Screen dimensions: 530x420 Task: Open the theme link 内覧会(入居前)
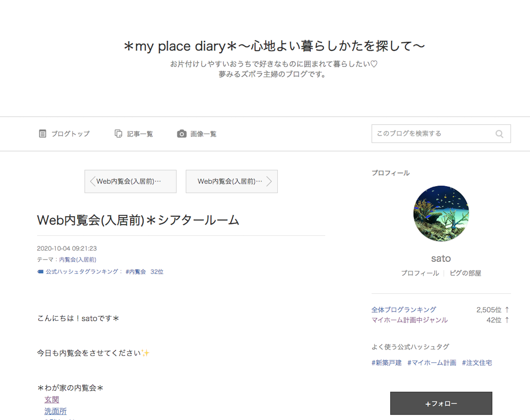point(78,260)
